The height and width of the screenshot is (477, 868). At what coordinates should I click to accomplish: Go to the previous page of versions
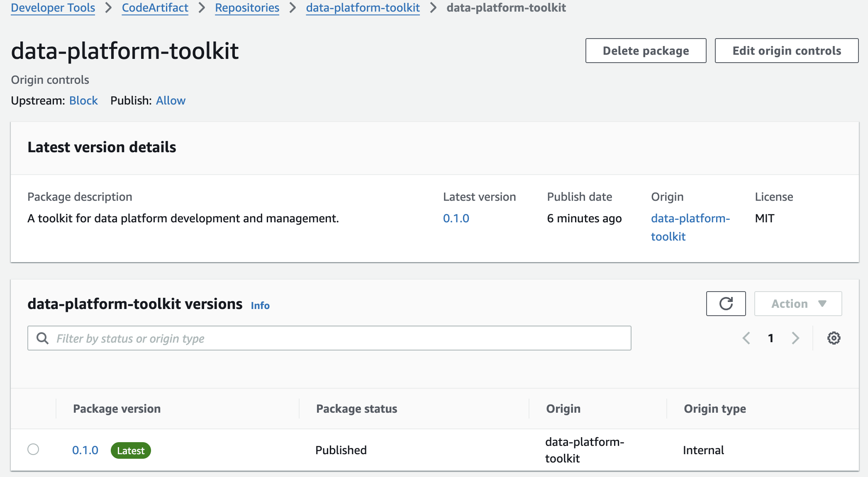click(746, 338)
